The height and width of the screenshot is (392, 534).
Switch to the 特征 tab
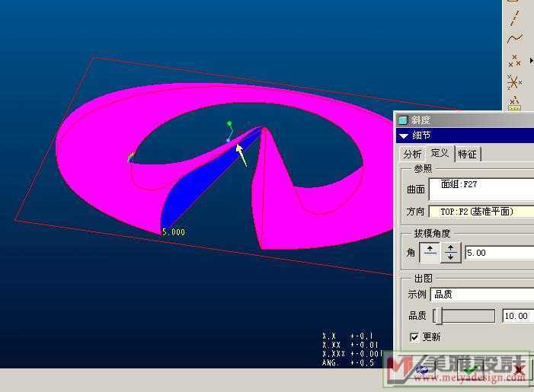[467, 155]
